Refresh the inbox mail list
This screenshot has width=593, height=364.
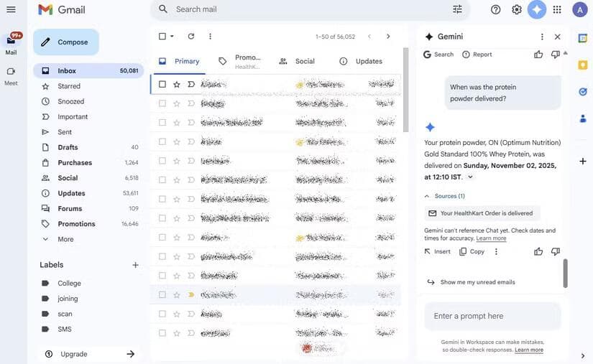coord(191,37)
